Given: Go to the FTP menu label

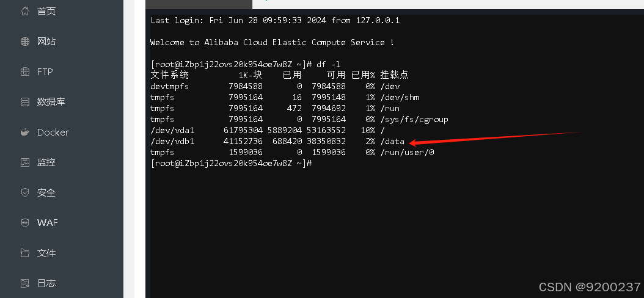Looking at the screenshot, I should click(45, 72).
